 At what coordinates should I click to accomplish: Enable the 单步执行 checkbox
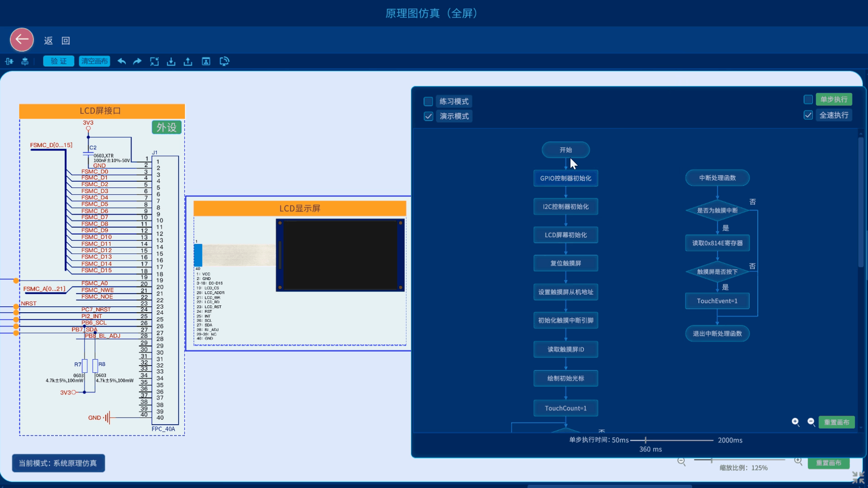coord(808,99)
